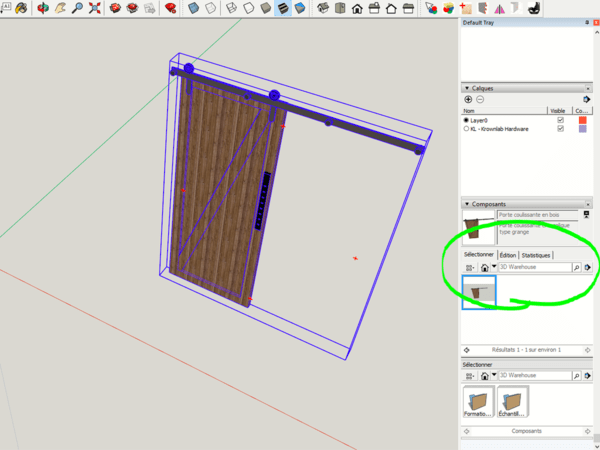Click the Remove Layer minus icon
This screenshot has width=600, height=450.
click(x=480, y=99)
